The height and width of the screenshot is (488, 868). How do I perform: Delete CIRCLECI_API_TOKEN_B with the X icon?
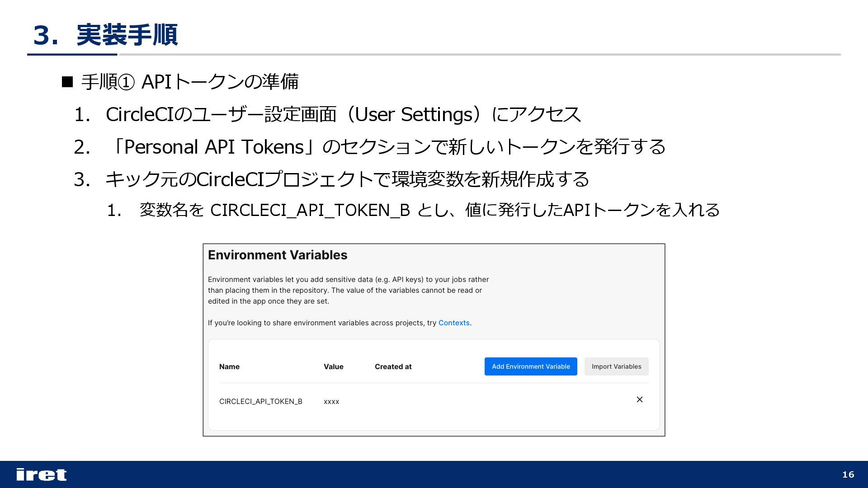[x=639, y=399]
